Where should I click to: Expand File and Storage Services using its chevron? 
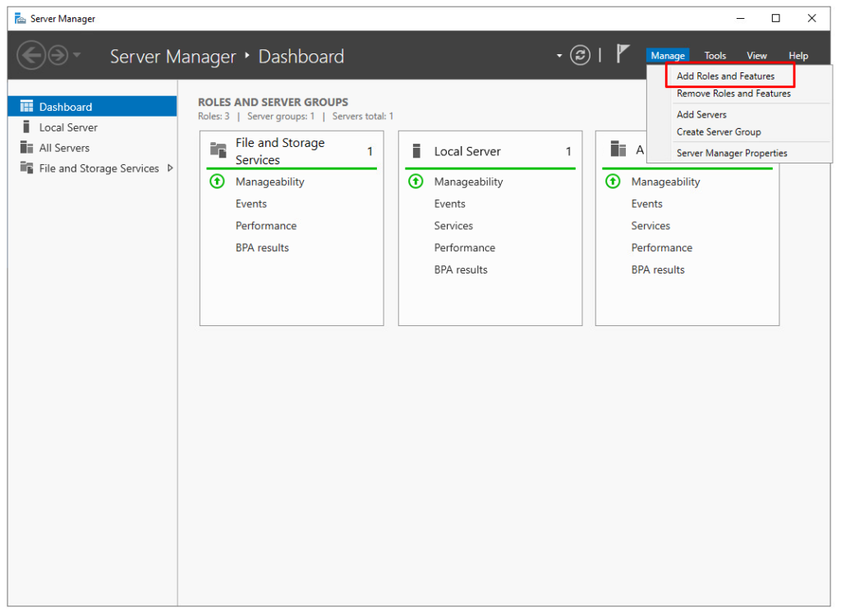170,168
